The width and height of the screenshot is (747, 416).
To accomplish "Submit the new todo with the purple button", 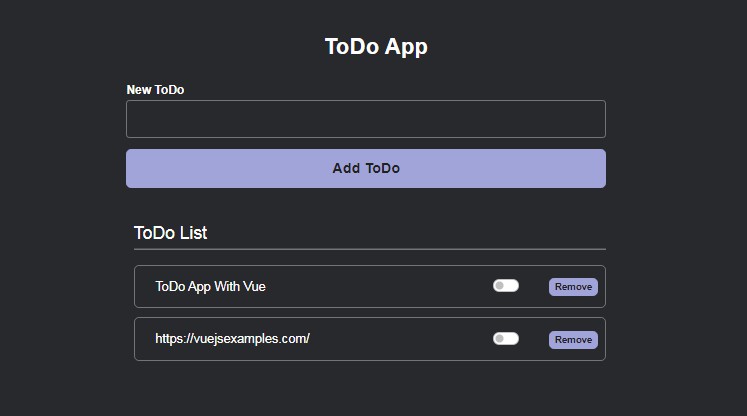I will tap(365, 168).
